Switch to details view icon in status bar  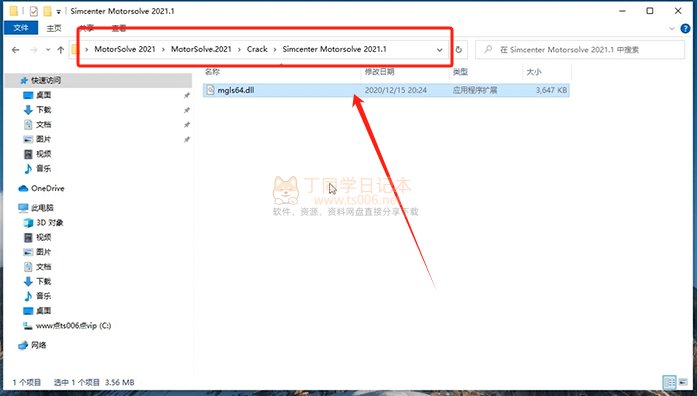click(x=669, y=382)
